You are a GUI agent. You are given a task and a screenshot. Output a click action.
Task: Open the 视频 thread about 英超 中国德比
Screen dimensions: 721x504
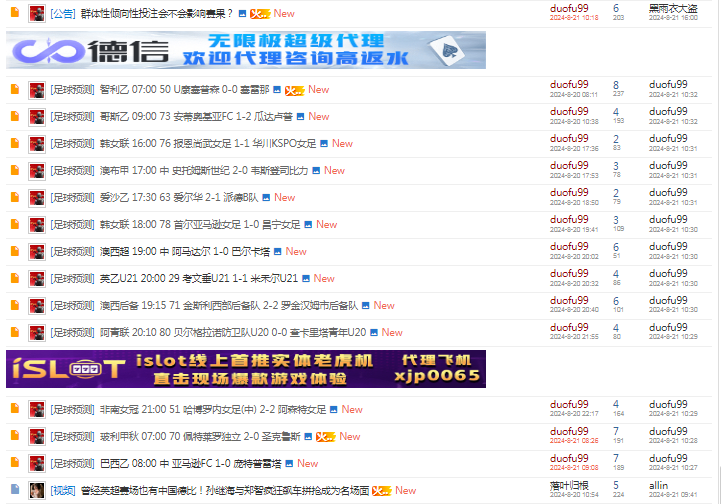[x=225, y=491]
